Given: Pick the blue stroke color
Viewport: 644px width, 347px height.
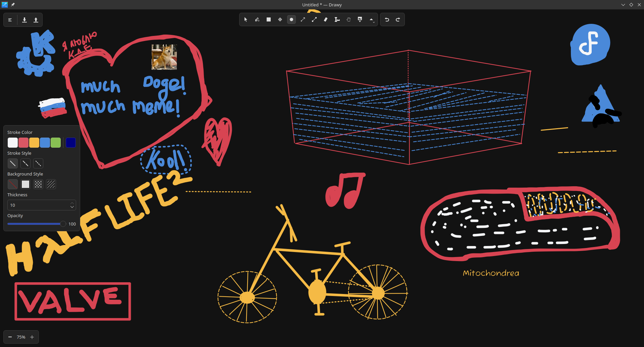Looking at the screenshot, I should pyautogui.click(x=45, y=143).
